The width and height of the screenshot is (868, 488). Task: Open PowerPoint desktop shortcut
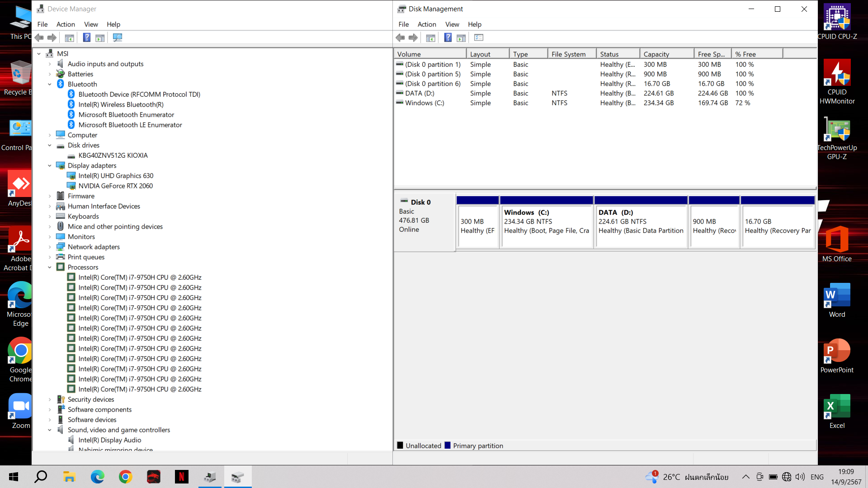(x=837, y=356)
